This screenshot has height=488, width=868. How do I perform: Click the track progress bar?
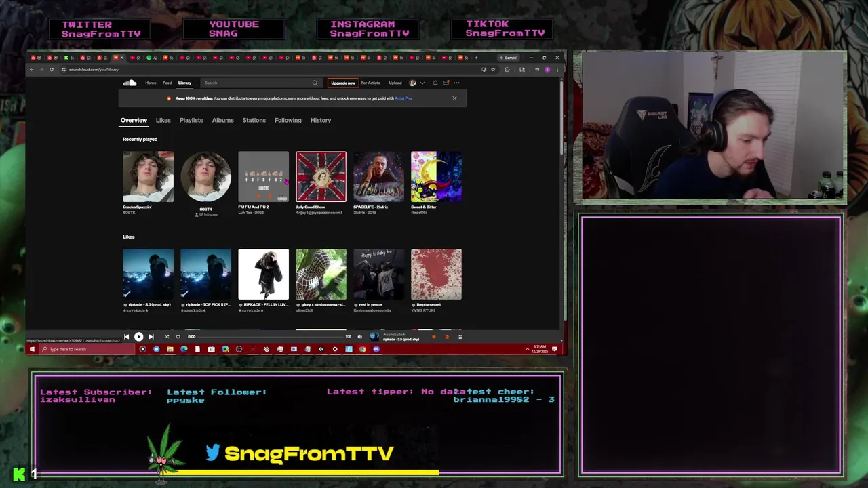(x=271, y=336)
